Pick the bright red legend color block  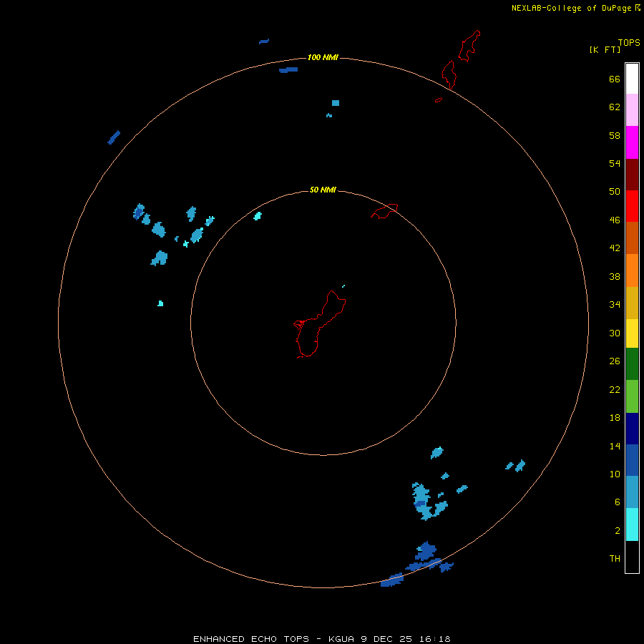(x=632, y=206)
